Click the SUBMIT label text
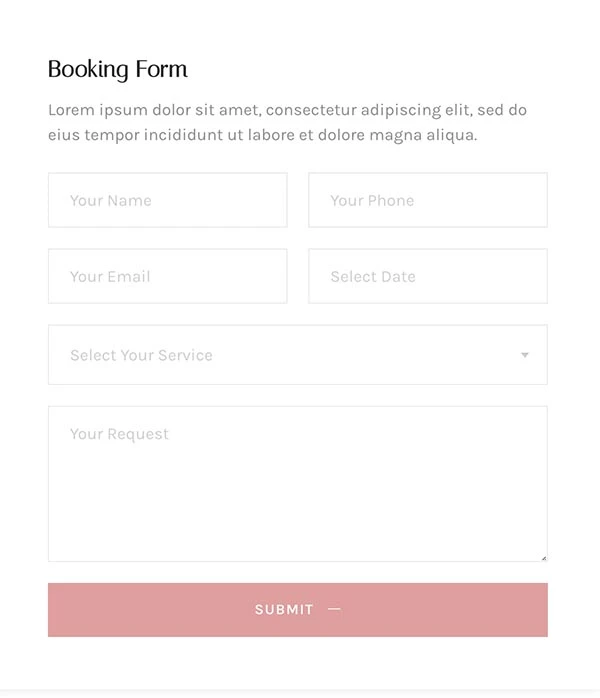This screenshot has height=698, width=600. pos(284,609)
